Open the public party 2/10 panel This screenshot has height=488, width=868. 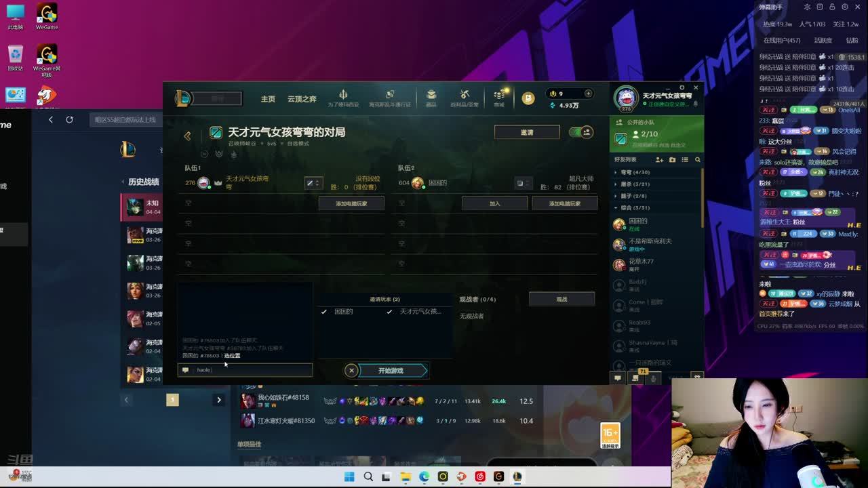(x=656, y=134)
